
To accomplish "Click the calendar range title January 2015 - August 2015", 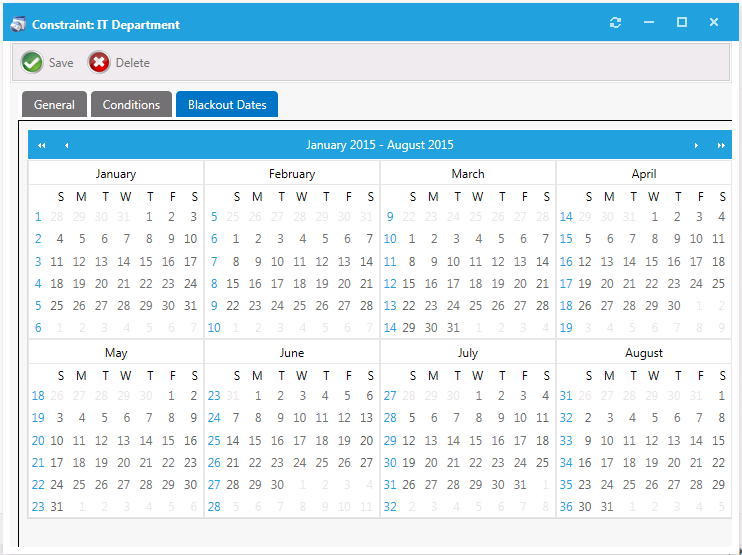I will point(380,145).
